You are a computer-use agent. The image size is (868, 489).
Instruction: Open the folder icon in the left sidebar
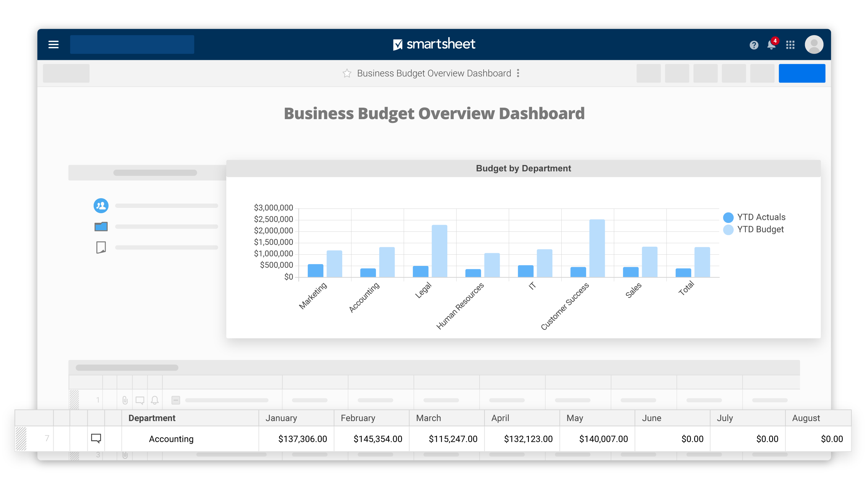100,226
